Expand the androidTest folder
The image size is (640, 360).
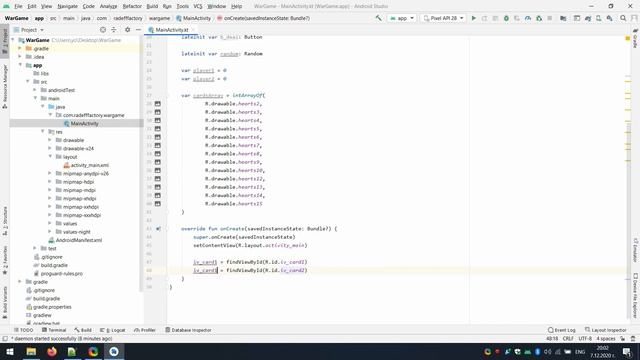[x=35, y=90]
